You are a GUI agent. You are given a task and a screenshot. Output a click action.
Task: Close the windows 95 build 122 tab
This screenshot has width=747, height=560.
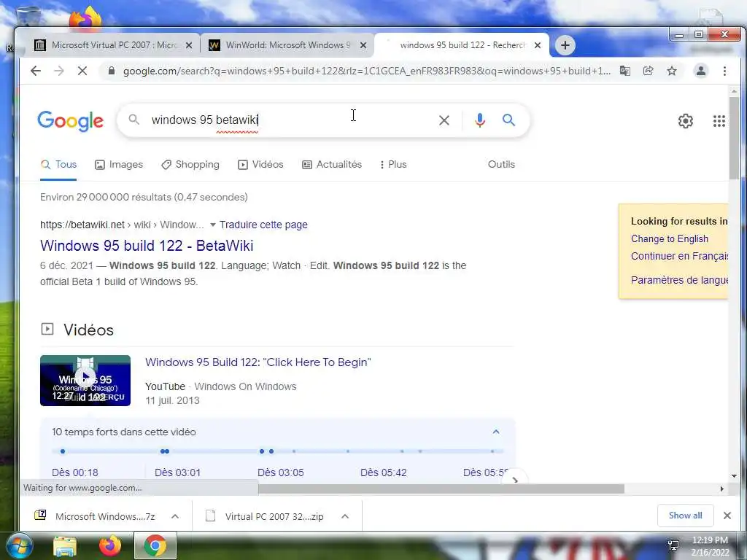click(538, 45)
